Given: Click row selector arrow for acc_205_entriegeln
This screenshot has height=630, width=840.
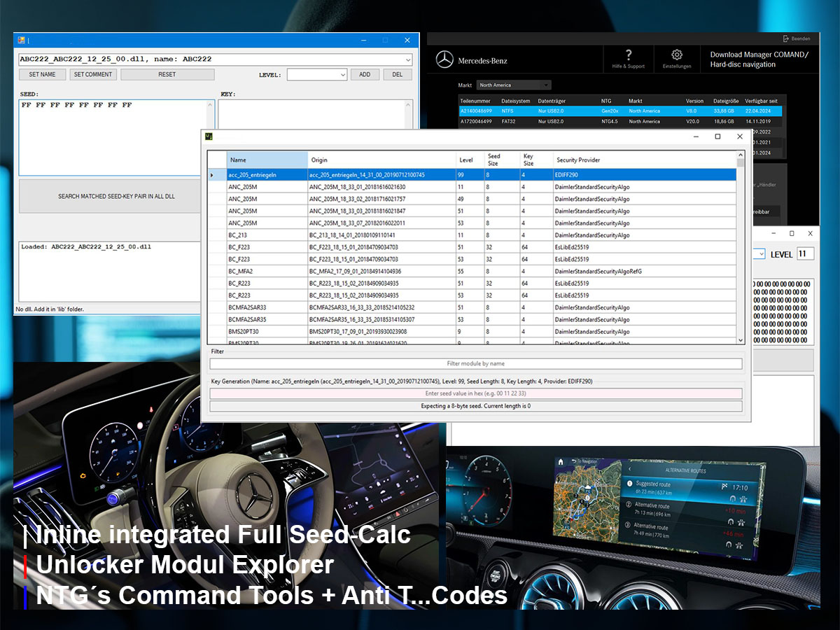Looking at the screenshot, I should (213, 175).
